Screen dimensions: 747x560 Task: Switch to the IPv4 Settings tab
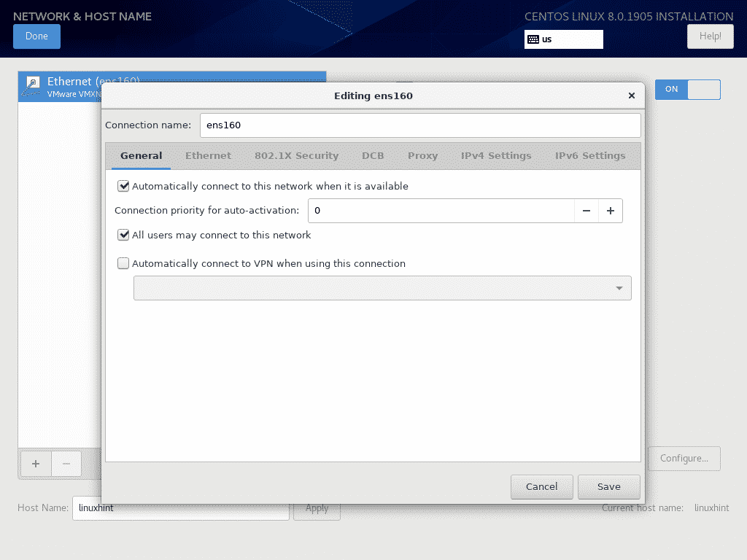click(496, 155)
